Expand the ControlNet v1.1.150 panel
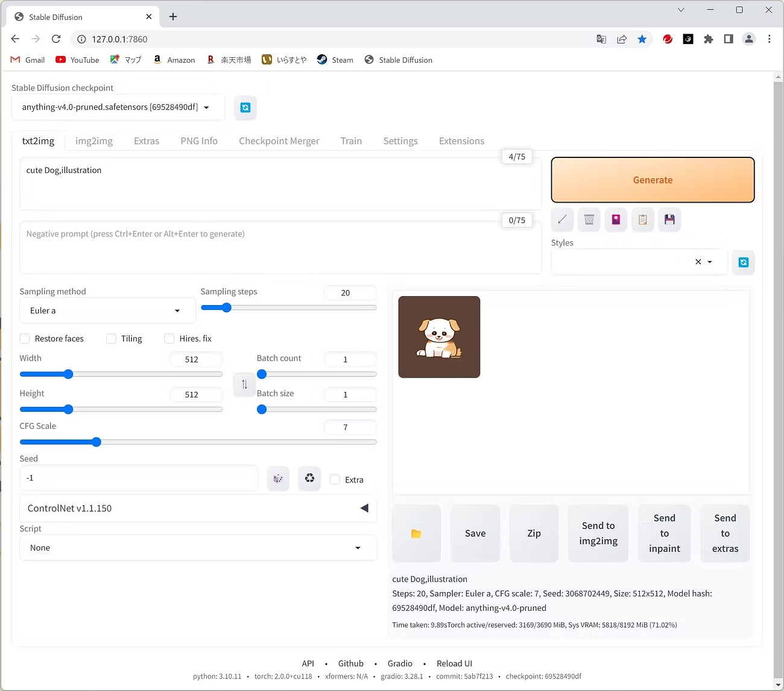The height and width of the screenshot is (691, 784). pyautogui.click(x=364, y=508)
